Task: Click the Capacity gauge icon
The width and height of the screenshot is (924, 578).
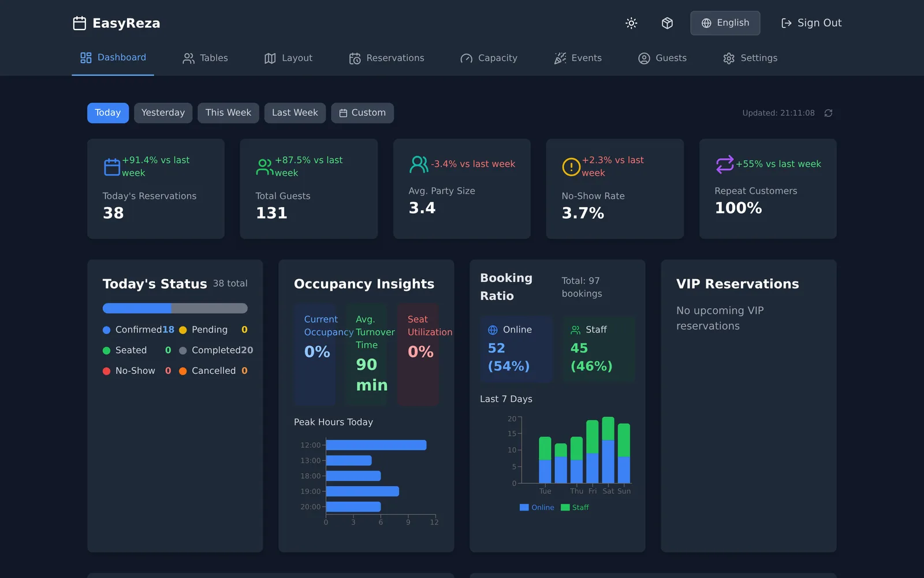Action: click(467, 58)
